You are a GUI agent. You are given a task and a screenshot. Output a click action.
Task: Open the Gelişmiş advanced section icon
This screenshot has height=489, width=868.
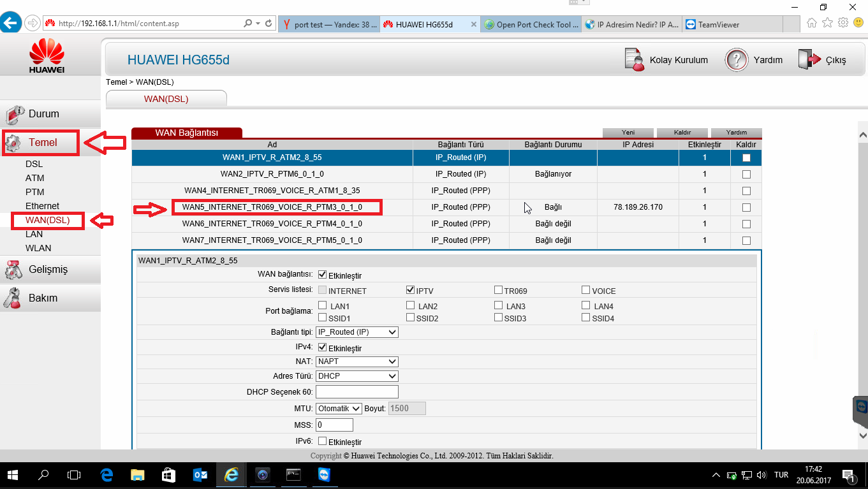click(x=15, y=270)
